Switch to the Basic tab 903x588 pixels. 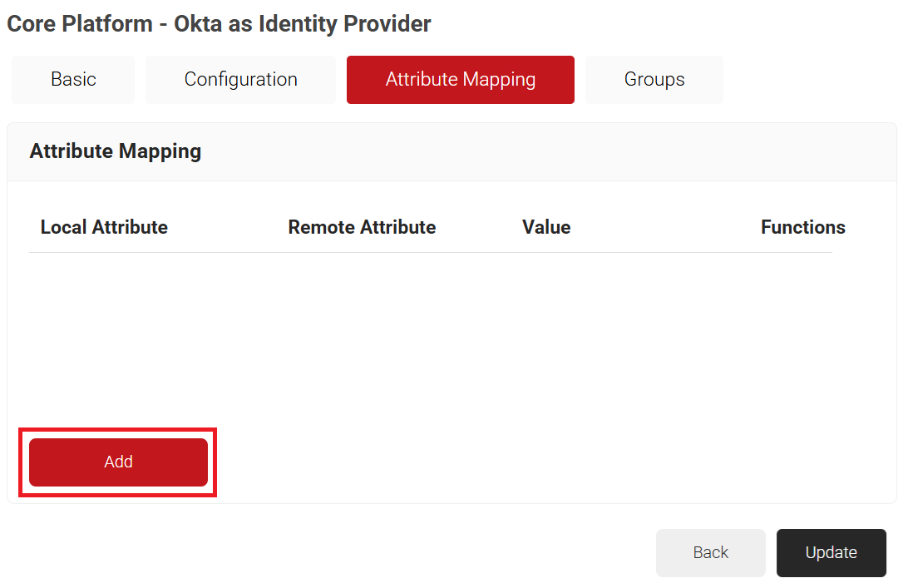pyautogui.click(x=73, y=80)
